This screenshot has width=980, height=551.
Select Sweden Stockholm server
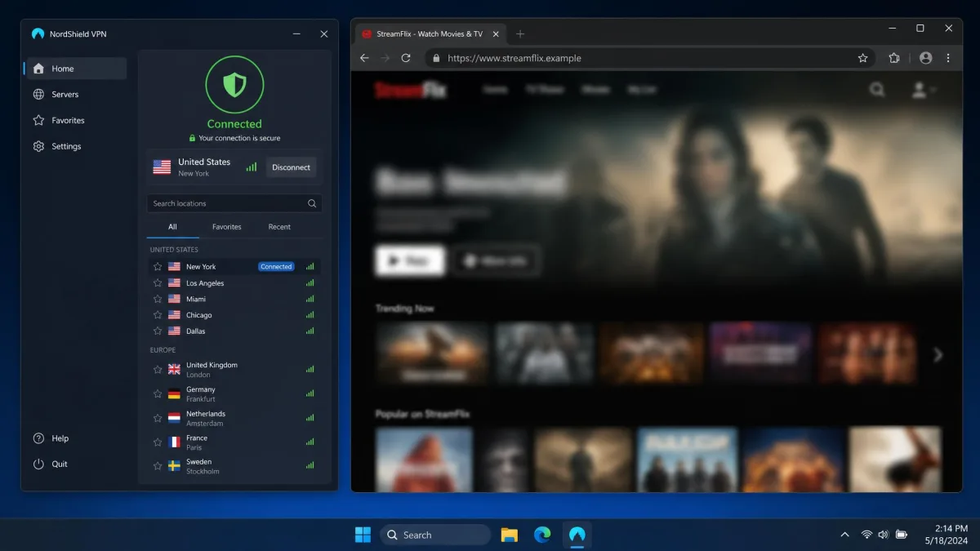234,466
